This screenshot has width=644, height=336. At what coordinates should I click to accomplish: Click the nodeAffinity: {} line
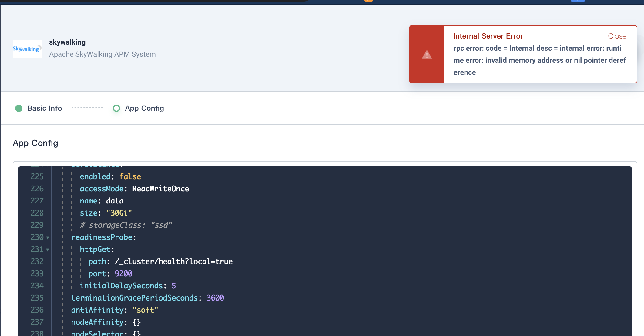(106, 322)
